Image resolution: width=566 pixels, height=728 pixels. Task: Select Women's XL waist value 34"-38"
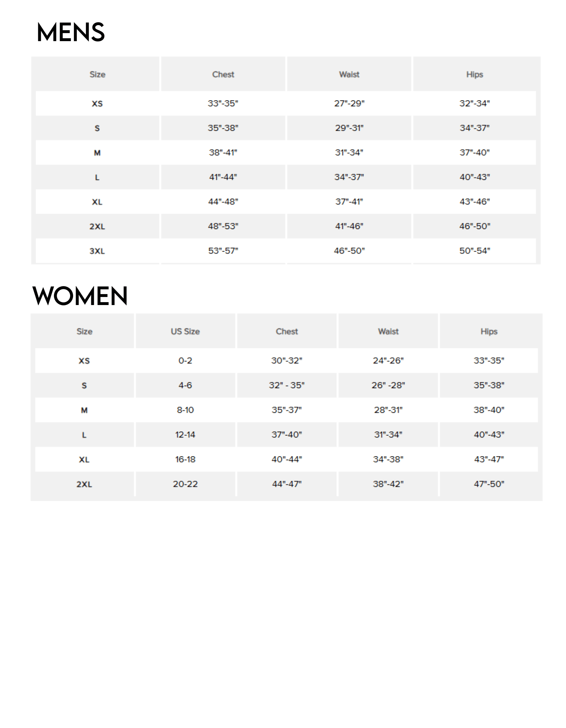pyautogui.click(x=388, y=459)
